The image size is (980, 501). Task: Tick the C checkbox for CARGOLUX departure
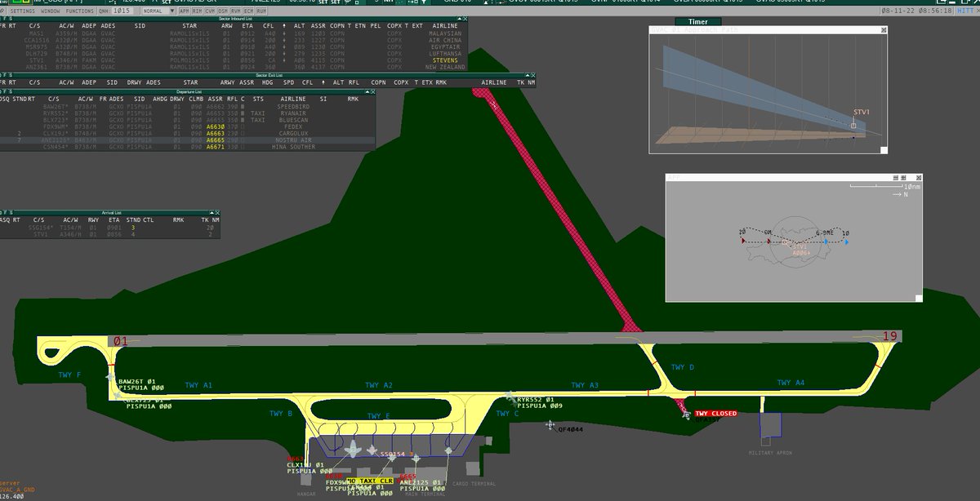point(243,133)
